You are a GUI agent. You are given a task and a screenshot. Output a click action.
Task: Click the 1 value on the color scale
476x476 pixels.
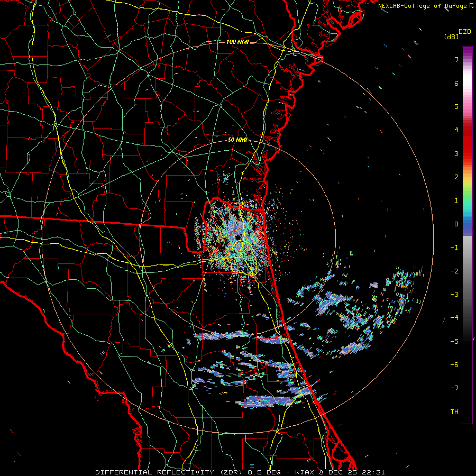tap(456, 200)
